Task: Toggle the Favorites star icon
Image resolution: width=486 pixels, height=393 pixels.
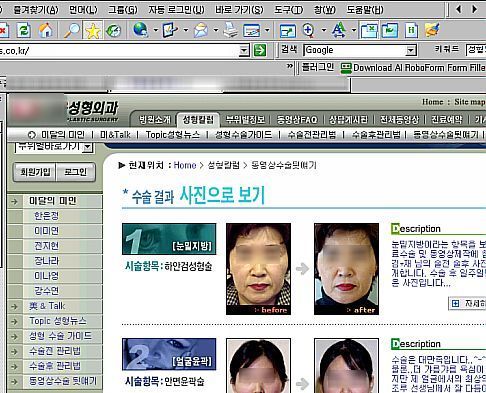Action: [93, 31]
